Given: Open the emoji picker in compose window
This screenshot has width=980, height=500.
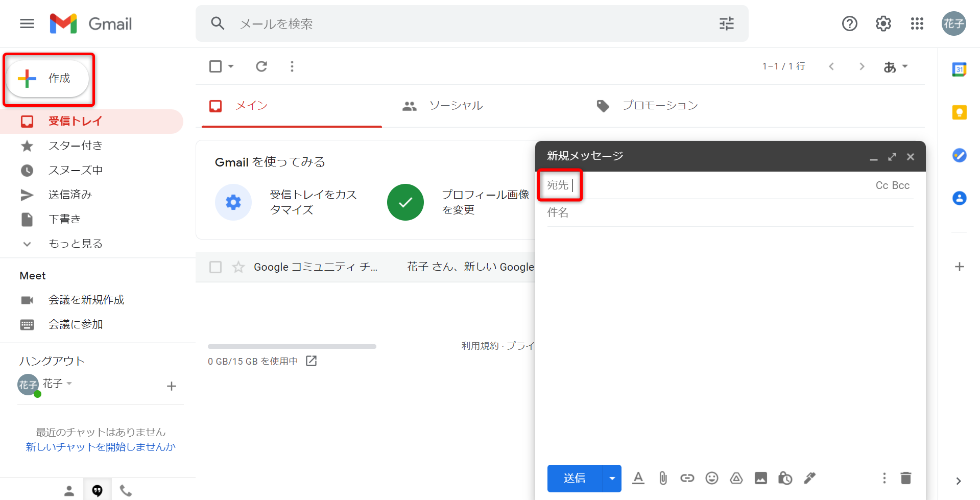Looking at the screenshot, I should coord(711,478).
